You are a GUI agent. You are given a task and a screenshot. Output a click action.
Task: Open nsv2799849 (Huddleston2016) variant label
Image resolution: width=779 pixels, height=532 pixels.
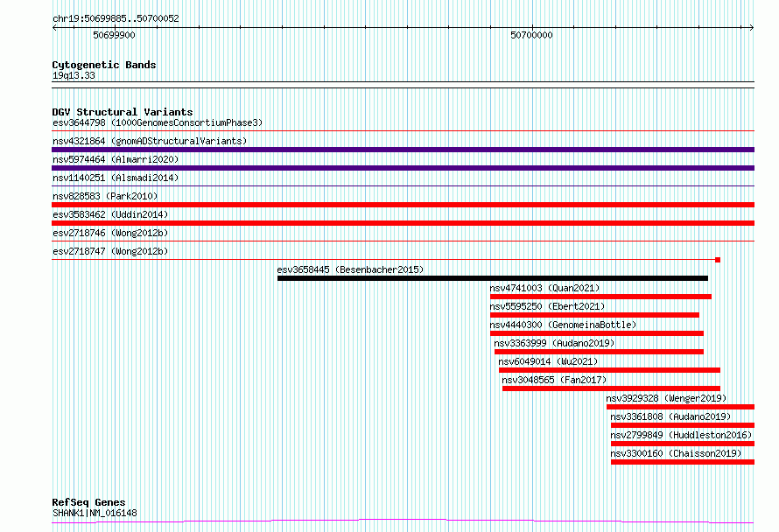(681, 435)
